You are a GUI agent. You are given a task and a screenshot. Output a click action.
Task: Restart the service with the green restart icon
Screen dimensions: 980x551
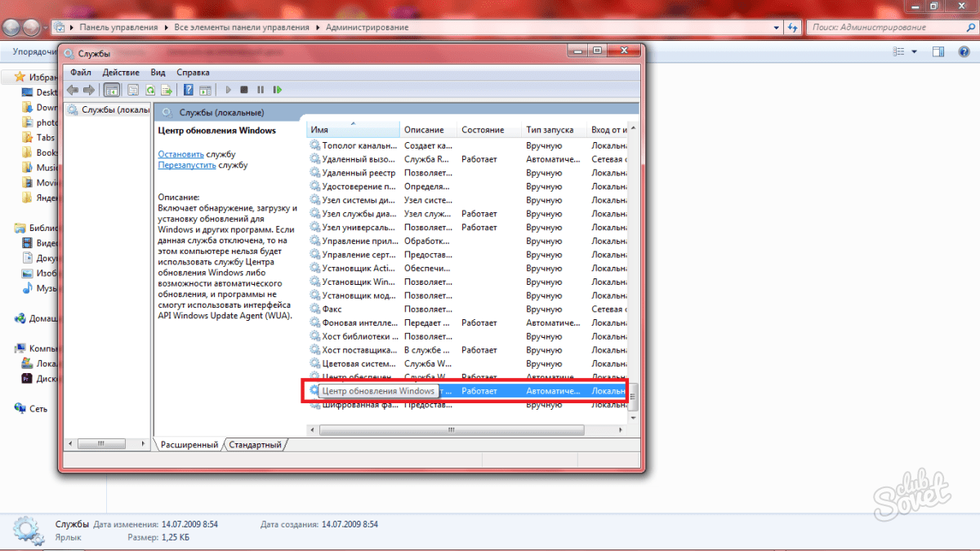pos(278,90)
